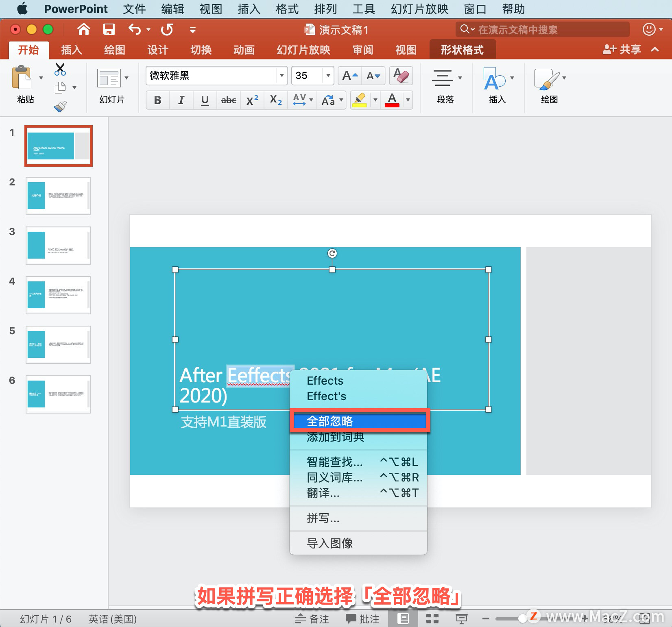The image size is (672, 627).
Task: Pick the suggestion Effects
Action: [358, 381]
